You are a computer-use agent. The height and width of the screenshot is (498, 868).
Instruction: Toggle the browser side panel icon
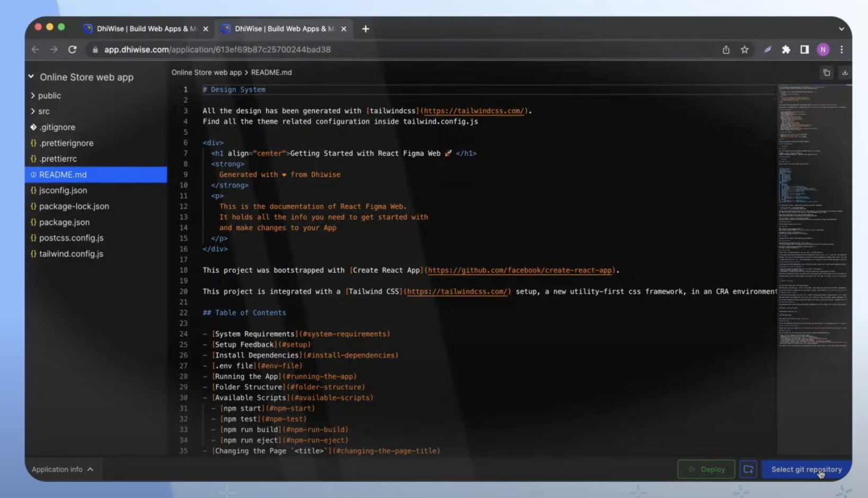[x=804, y=49]
